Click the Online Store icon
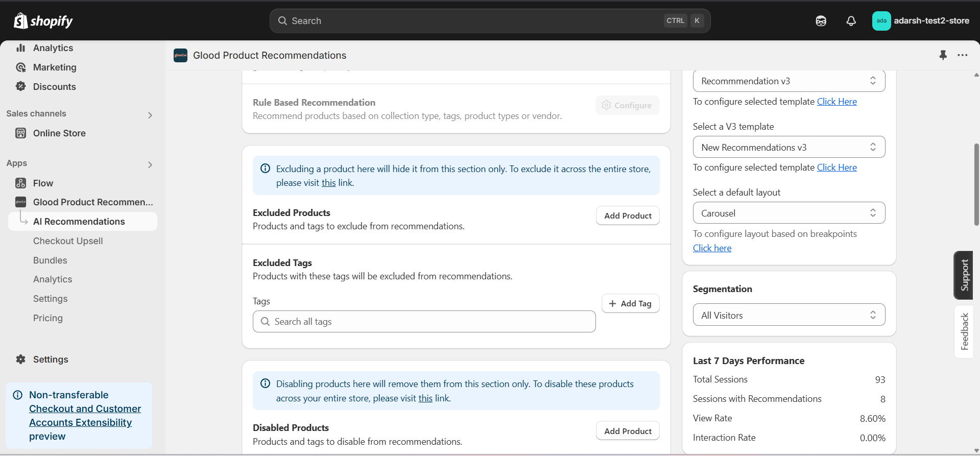The width and height of the screenshot is (980, 456). (21, 133)
